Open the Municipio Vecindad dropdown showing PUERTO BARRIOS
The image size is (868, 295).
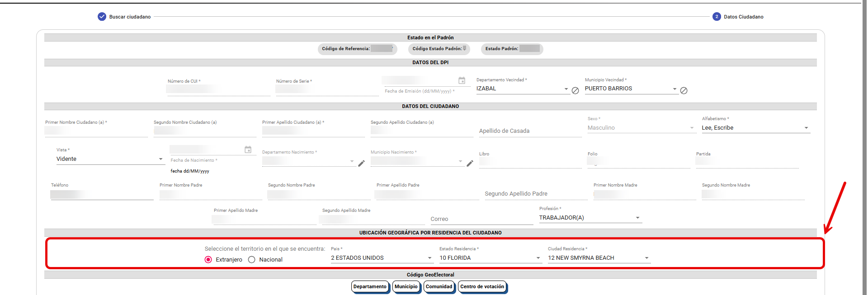(631, 89)
